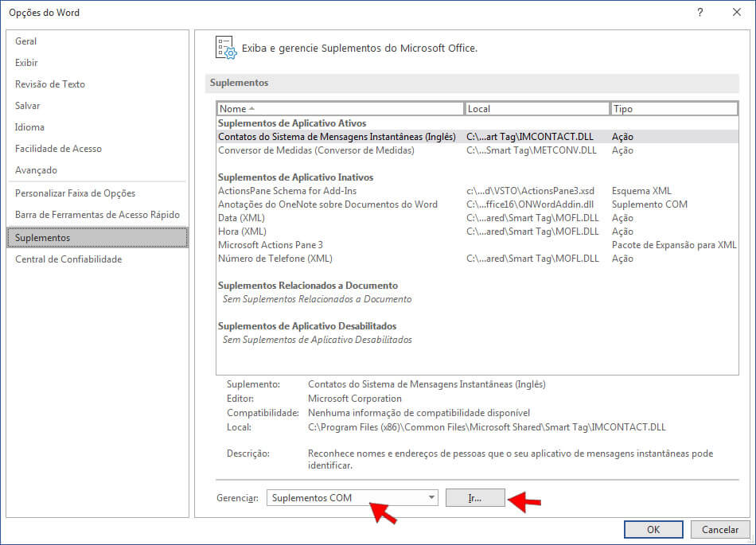Screen dimensions: 756x545
Task: Click the ONWordAddin.dll path cell
Action: click(530, 204)
